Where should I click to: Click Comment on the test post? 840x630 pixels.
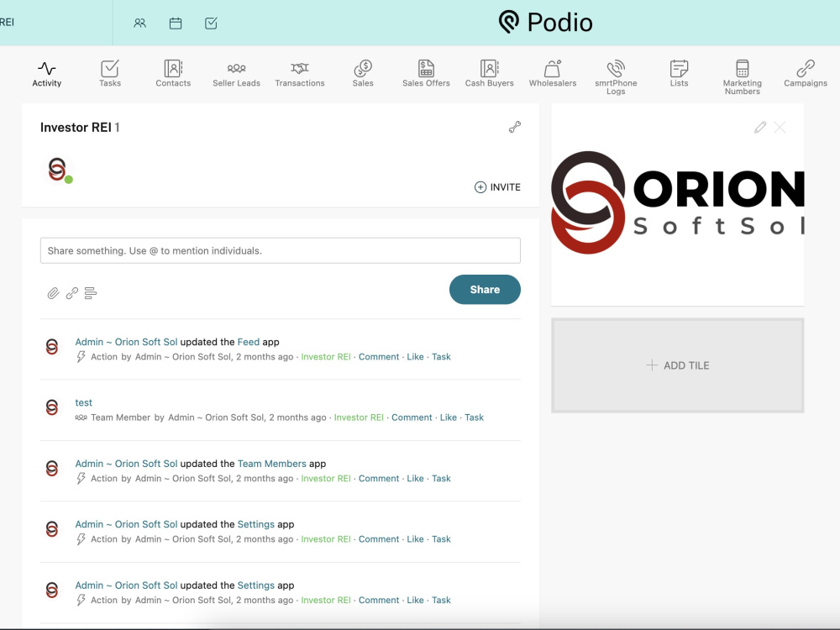(x=412, y=417)
